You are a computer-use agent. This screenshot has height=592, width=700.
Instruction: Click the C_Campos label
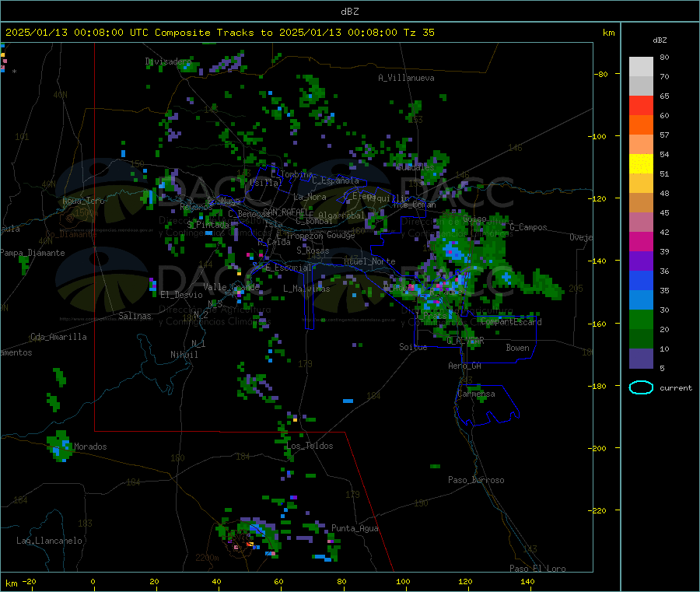[528, 227]
